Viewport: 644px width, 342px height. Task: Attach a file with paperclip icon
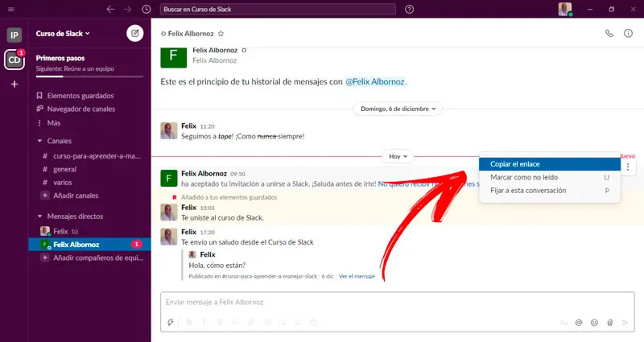pyautogui.click(x=610, y=323)
